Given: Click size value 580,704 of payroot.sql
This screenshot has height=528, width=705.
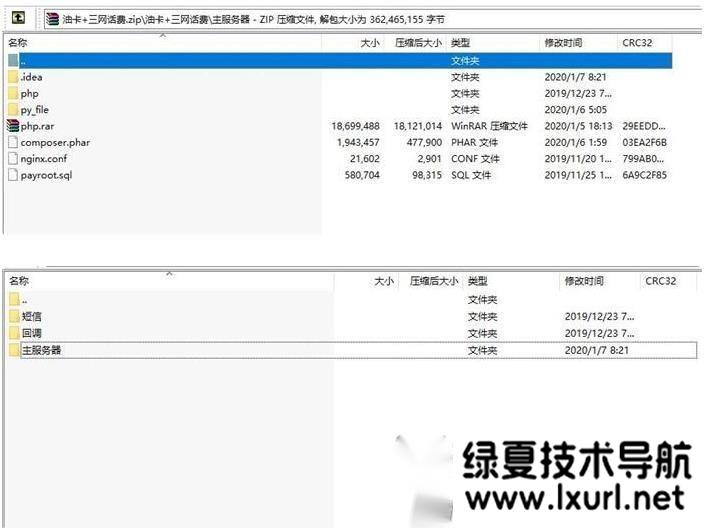Looking at the screenshot, I should pyautogui.click(x=362, y=175).
